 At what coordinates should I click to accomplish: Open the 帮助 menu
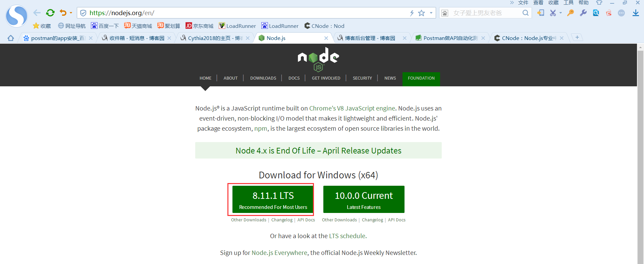(x=584, y=3)
